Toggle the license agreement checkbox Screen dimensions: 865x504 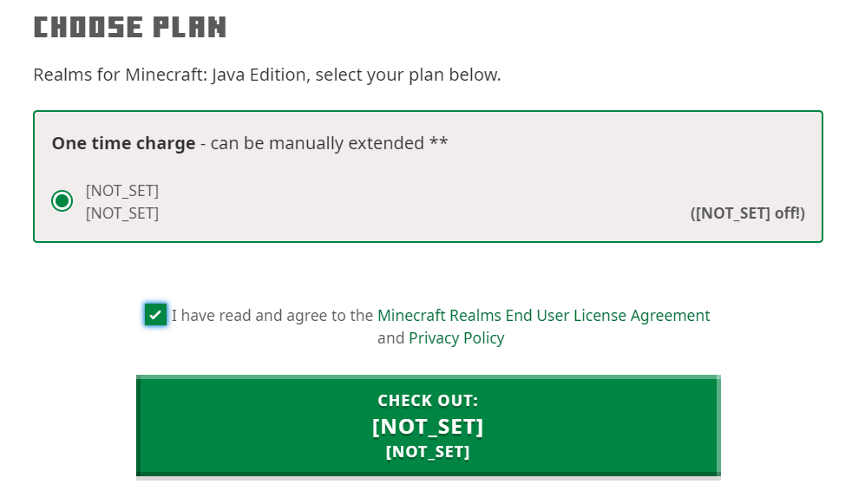[155, 315]
